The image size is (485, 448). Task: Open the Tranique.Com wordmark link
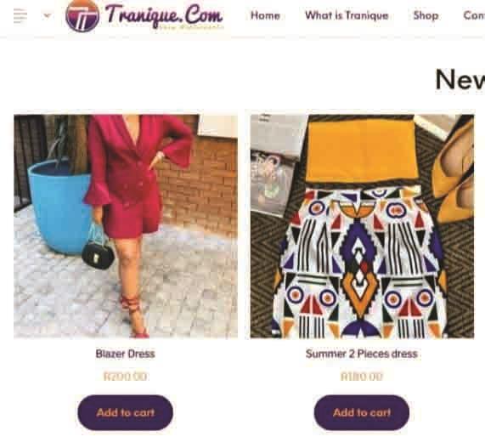164,14
